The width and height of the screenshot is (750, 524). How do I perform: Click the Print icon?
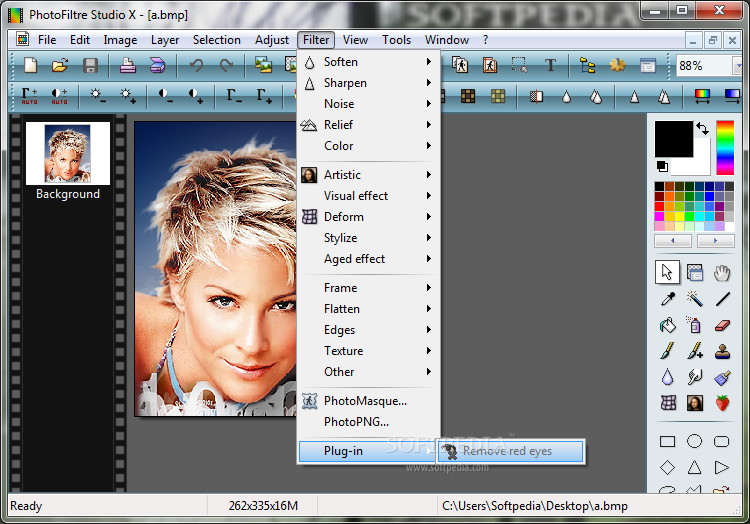tap(127, 65)
